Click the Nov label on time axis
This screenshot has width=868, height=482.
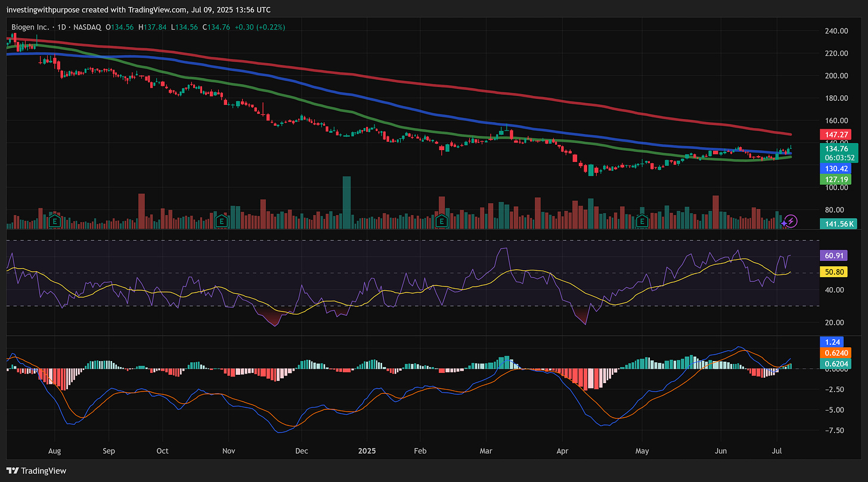[x=229, y=451]
